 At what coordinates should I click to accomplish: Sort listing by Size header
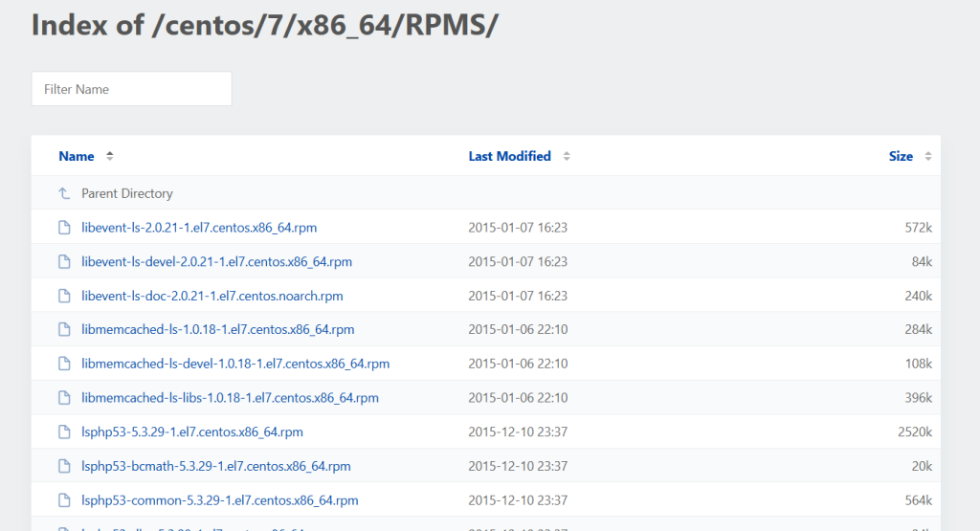click(x=900, y=156)
